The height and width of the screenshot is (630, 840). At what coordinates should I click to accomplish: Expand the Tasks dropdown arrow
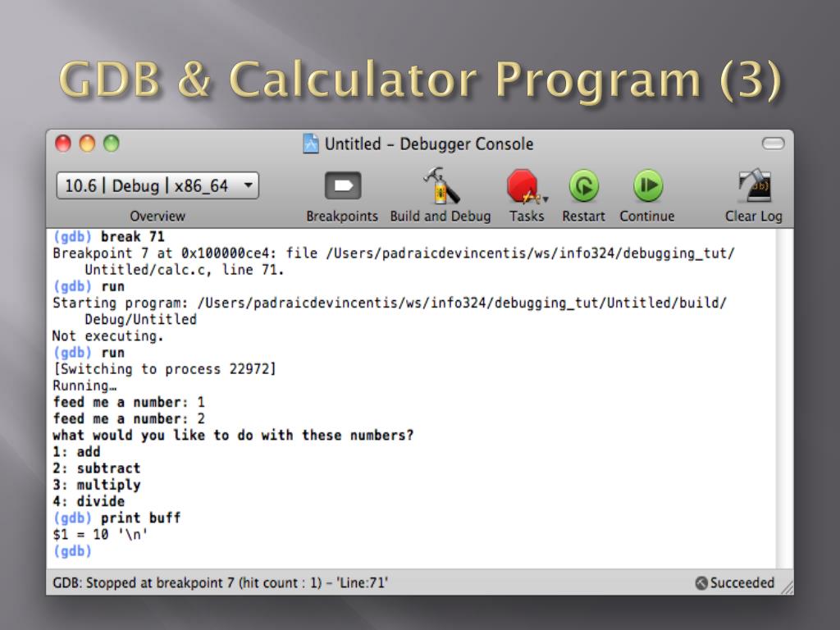(546, 199)
